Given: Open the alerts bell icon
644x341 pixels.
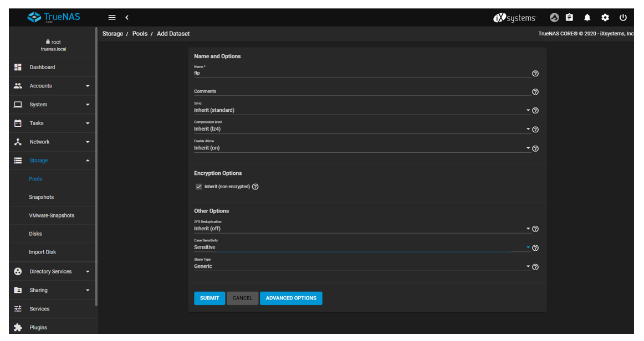Looking at the screenshot, I should [587, 17].
